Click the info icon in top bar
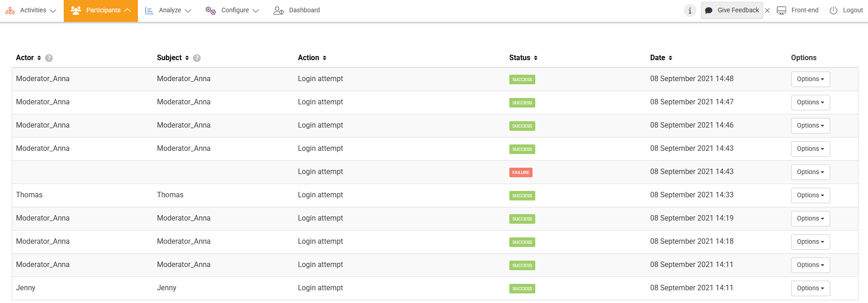Image resolution: width=868 pixels, height=303 pixels. pyautogui.click(x=690, y=10)
